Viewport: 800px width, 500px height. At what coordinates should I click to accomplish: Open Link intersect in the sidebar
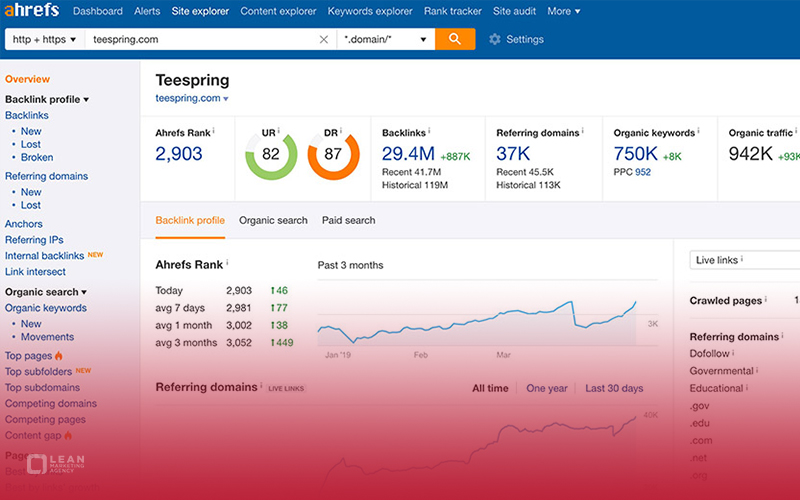tap(35, 271)
